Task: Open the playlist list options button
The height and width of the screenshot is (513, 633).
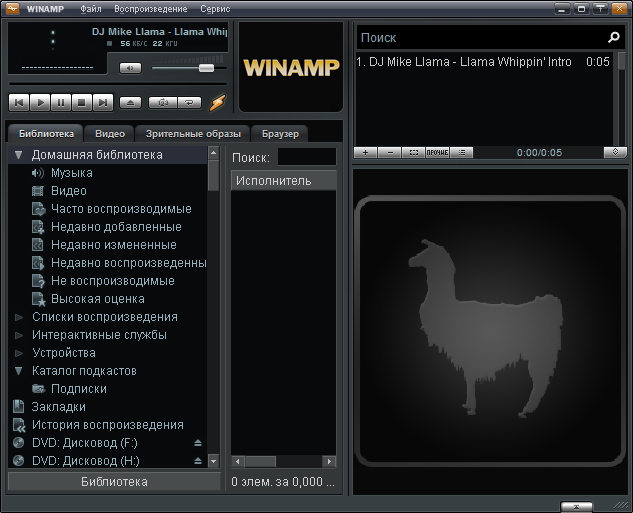Action: [x=462, y=153]
